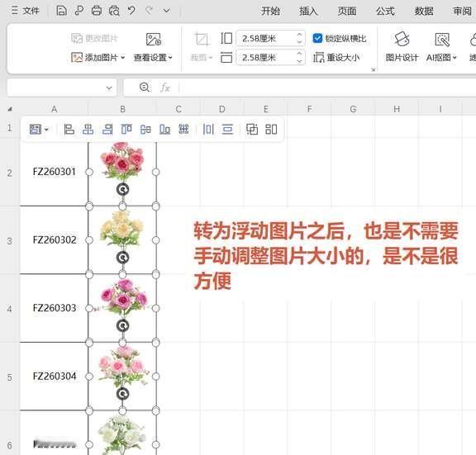This screenshot has height=455, width=476.
Task: Click the rotate handle of FZ260301 flower image
Action: point(122,190)
